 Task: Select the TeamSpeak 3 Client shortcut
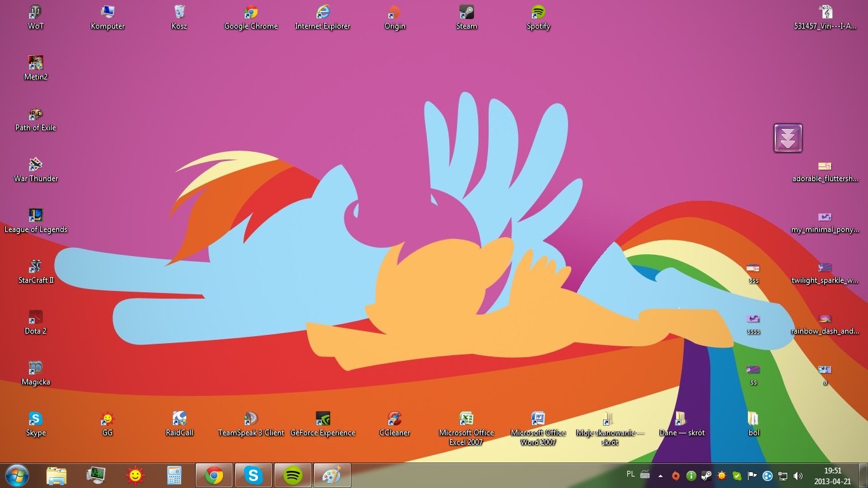(x=251, y=424)
